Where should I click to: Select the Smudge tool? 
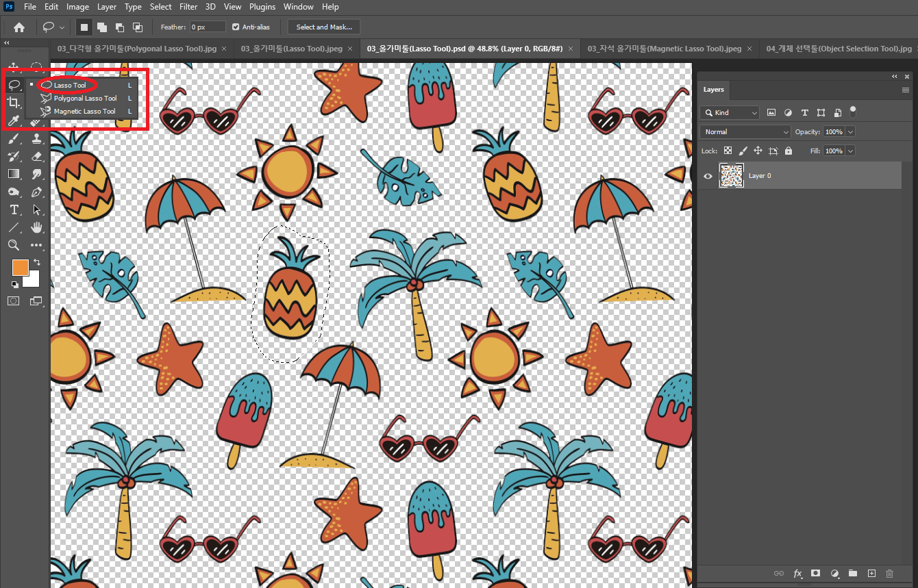37,174
